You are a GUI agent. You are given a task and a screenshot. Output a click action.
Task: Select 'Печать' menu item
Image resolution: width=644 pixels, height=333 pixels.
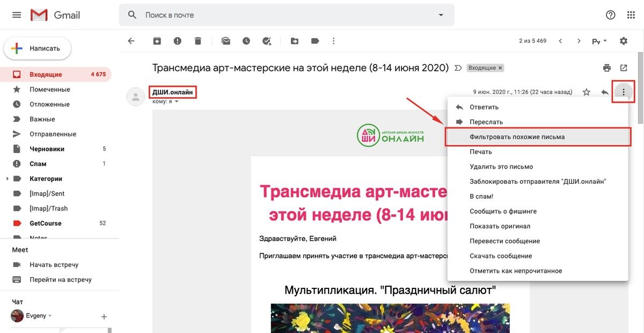[x=537, y=152]
